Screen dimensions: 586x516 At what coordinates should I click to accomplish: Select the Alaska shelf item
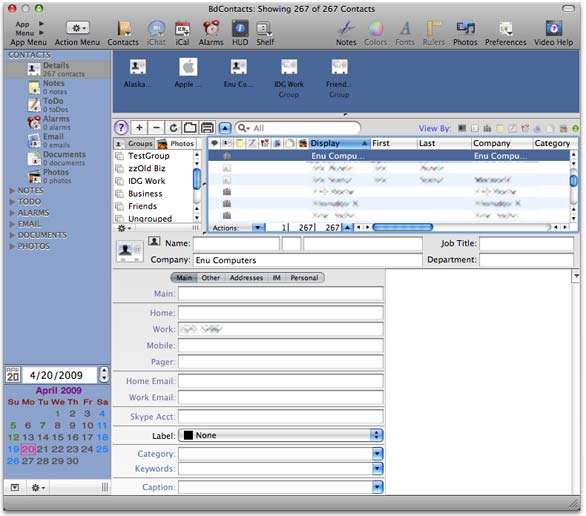pos(138,74)
